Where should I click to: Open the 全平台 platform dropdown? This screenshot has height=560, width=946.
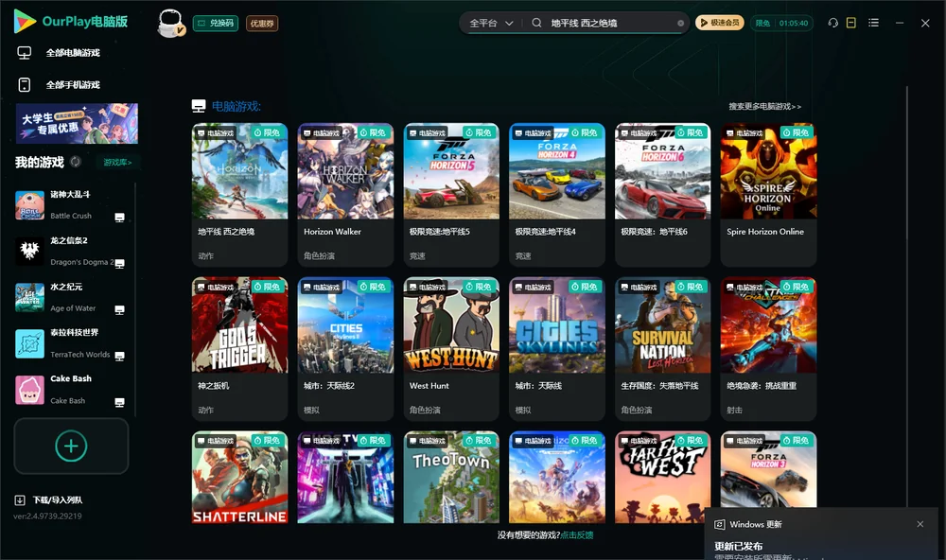coord(491,23)
